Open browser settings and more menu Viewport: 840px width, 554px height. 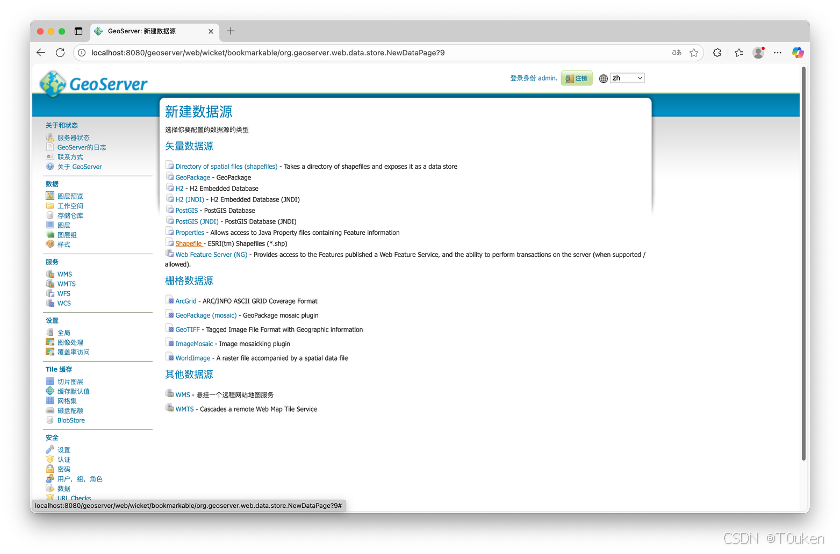[777, 53]
